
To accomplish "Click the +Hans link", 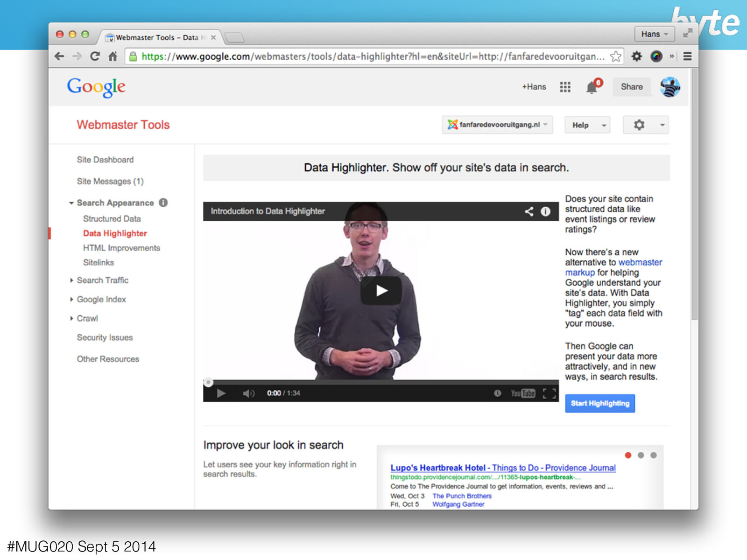I will pos(534,87).
